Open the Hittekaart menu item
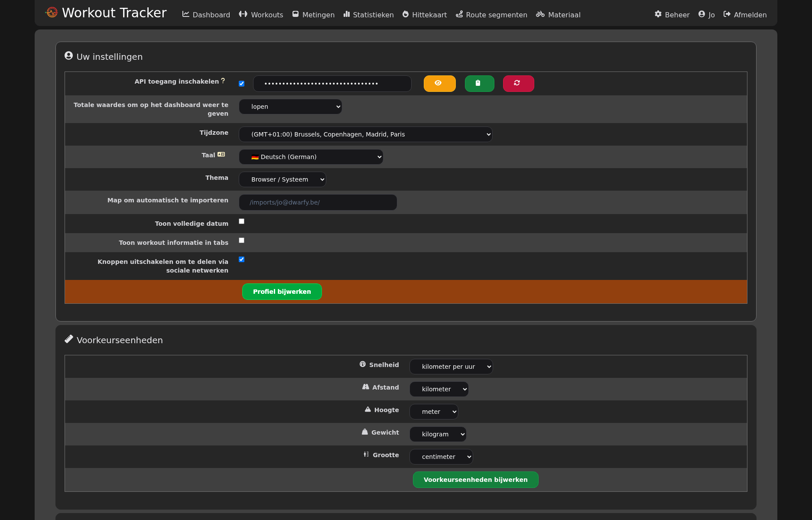Viewport: 812px width, 520px height. click(424, 15)
